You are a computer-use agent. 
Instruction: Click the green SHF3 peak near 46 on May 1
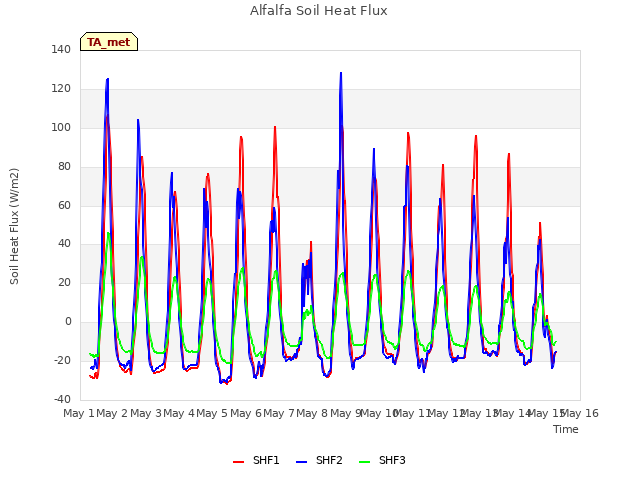pyautogui.click(x=108, y=233)
